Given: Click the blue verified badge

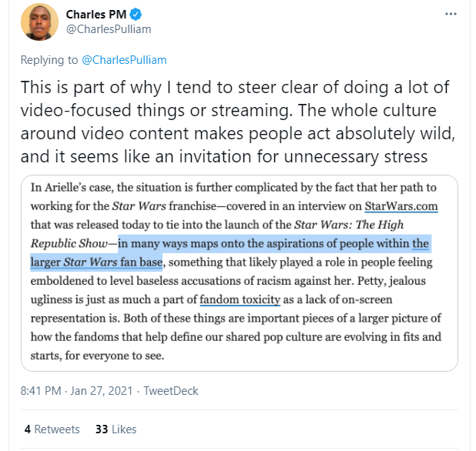Looking at the screenshot, I should point(131,14).
